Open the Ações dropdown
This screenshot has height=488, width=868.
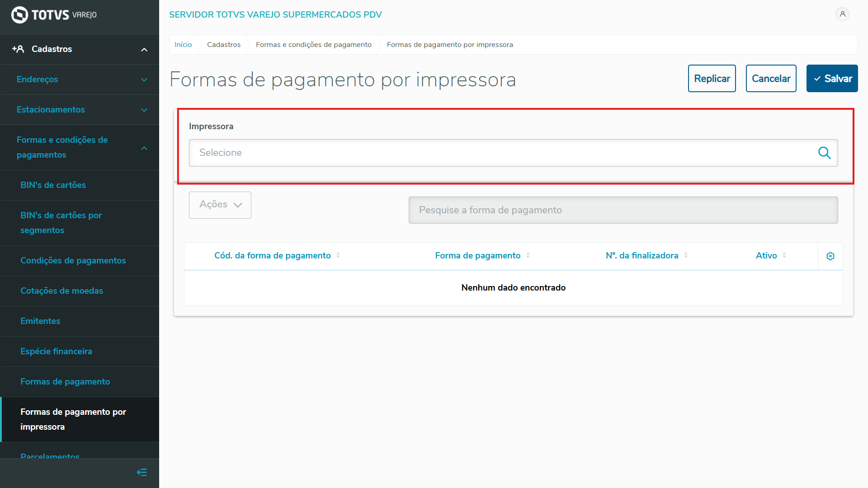(x=220, y=205)
